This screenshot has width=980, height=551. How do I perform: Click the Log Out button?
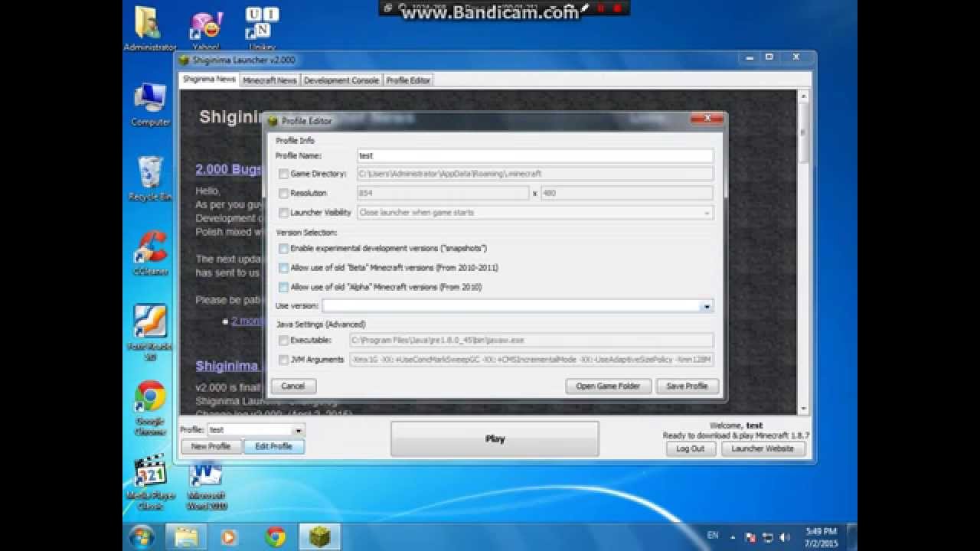click(690, 449)
